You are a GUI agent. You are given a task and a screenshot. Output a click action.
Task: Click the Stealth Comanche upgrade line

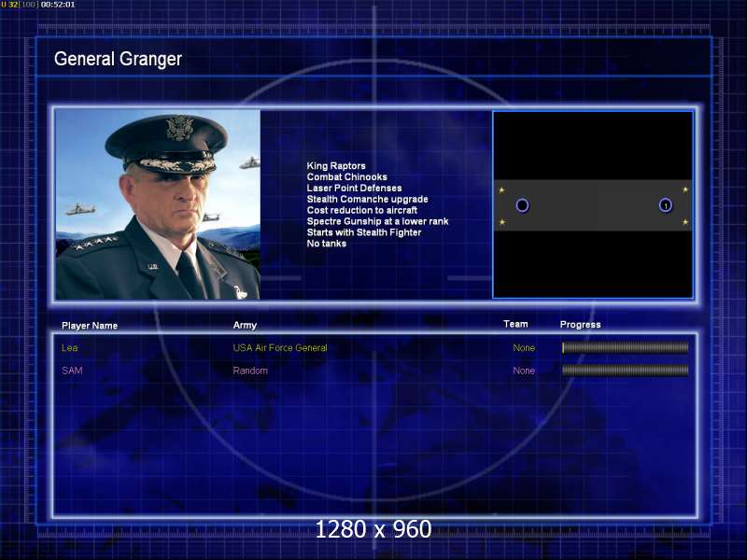367,199
